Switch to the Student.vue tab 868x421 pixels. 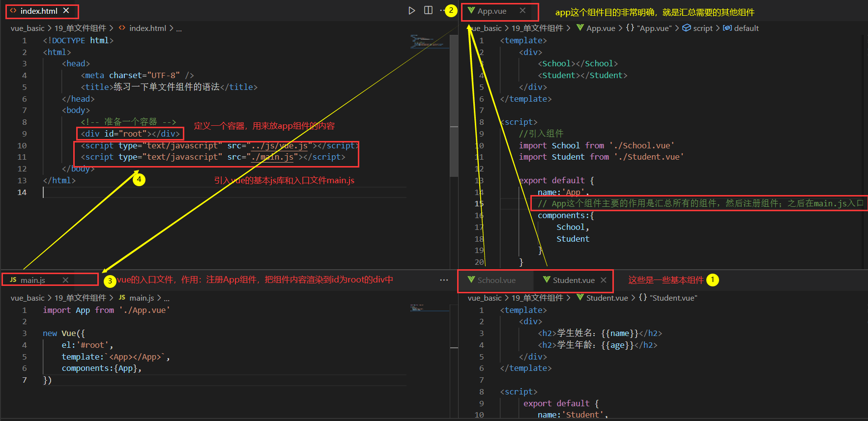574,280
